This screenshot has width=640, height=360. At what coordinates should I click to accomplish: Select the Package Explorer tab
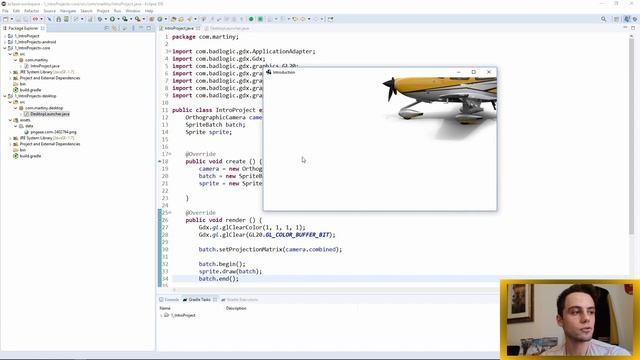pos(24,28)
